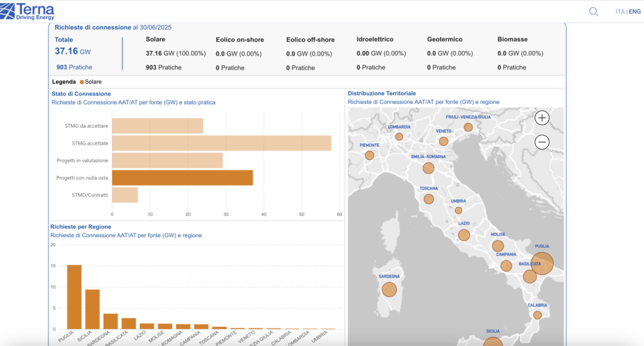Select the STMG accettate bar
Image resolution: width=644 pixels, height=346 pixels.
[222, 143]
